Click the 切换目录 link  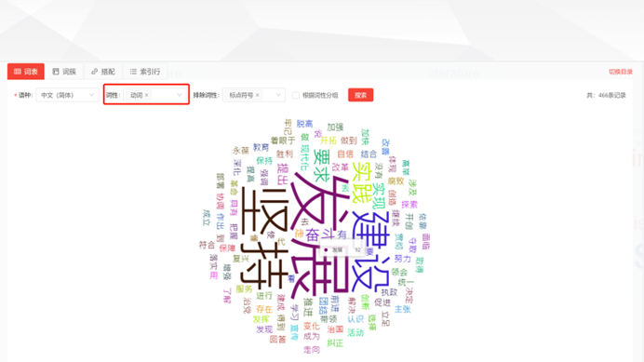point(621,72)
